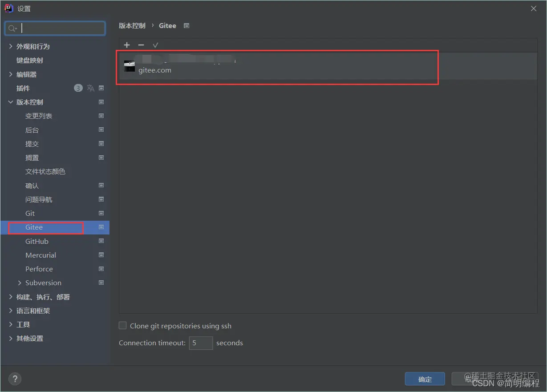547x392 pixels.
Task: Click the 确定 confirm button
Action: 425,379
